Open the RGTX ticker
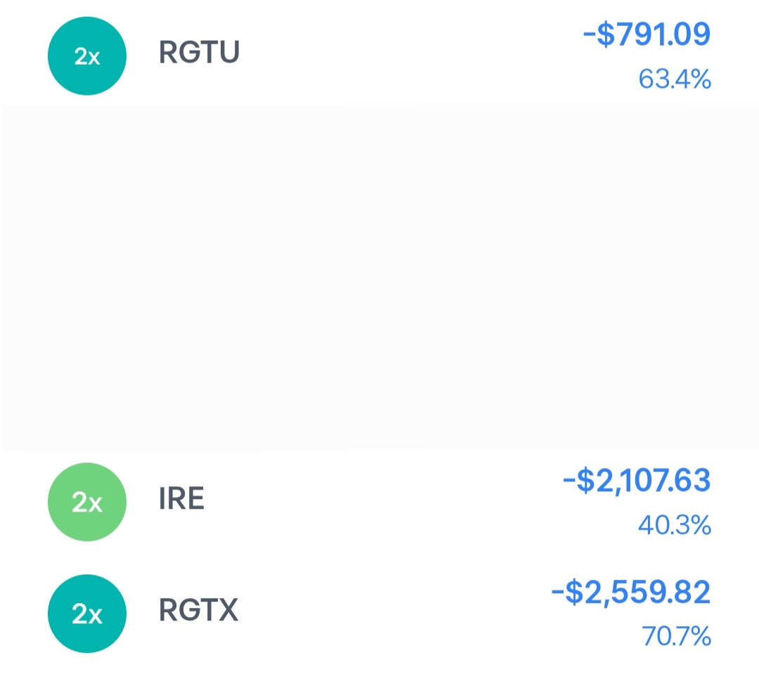The image size is (759, 700). pos(198,609)
